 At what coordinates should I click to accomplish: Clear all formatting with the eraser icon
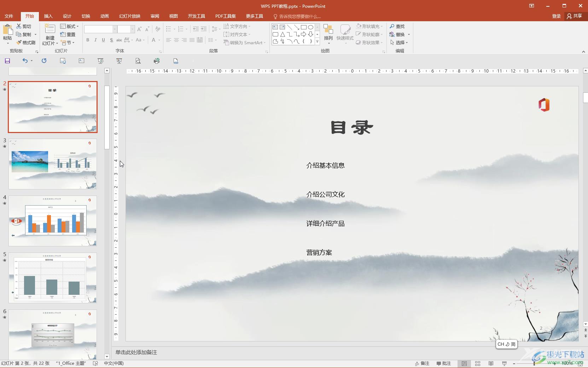(158, 29)
